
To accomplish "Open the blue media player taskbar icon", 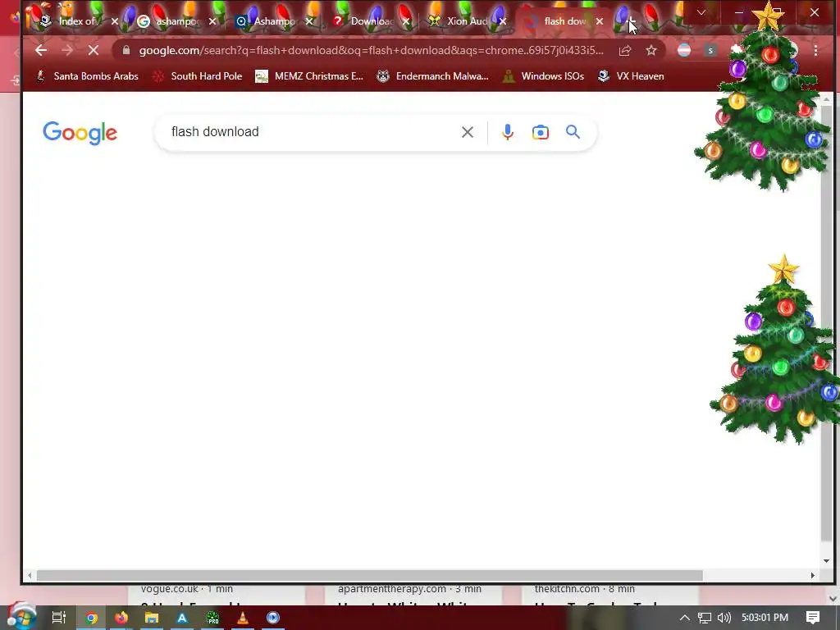I will [272, 618].
